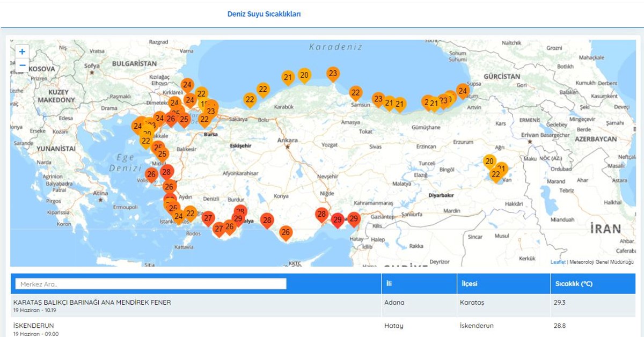This screenshot has width=644, height=337.
Task: Open the 26 marker near Volissos
Action: click(x=151, y=174)
